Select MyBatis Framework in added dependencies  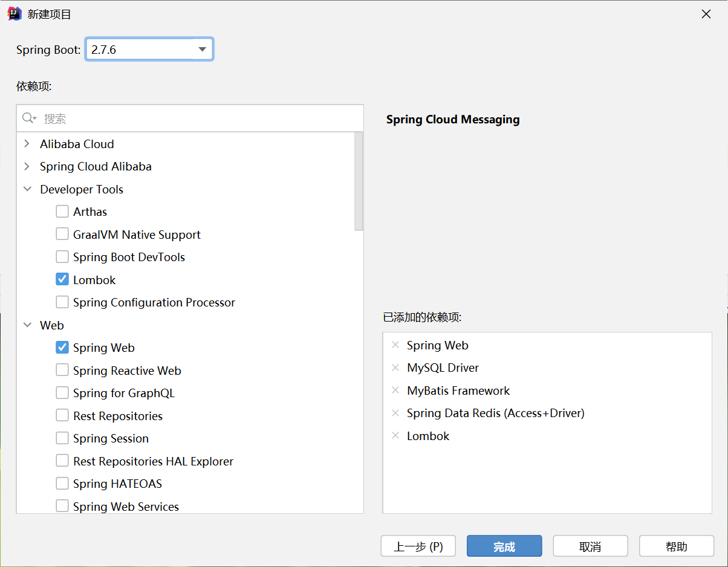point(458,390)
